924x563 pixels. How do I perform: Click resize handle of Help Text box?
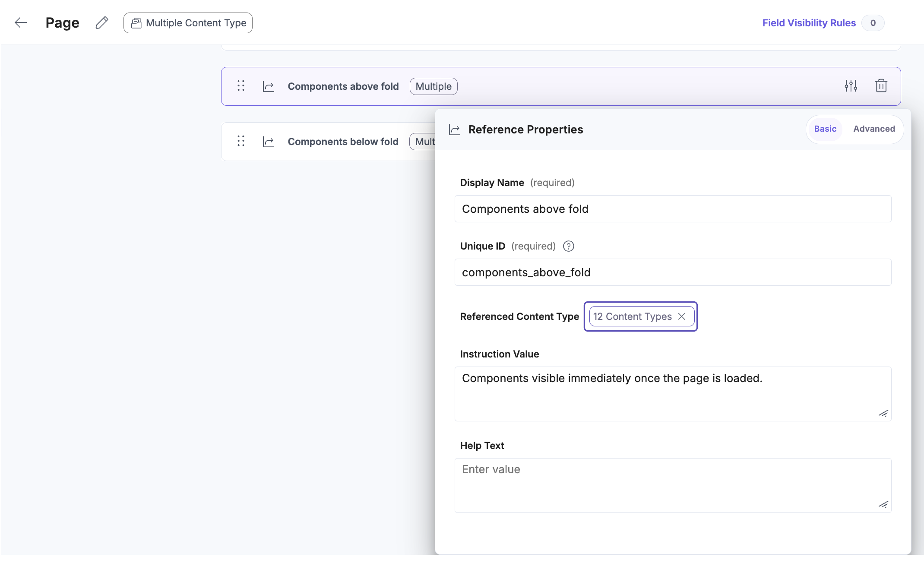click(x=883, y=505)
